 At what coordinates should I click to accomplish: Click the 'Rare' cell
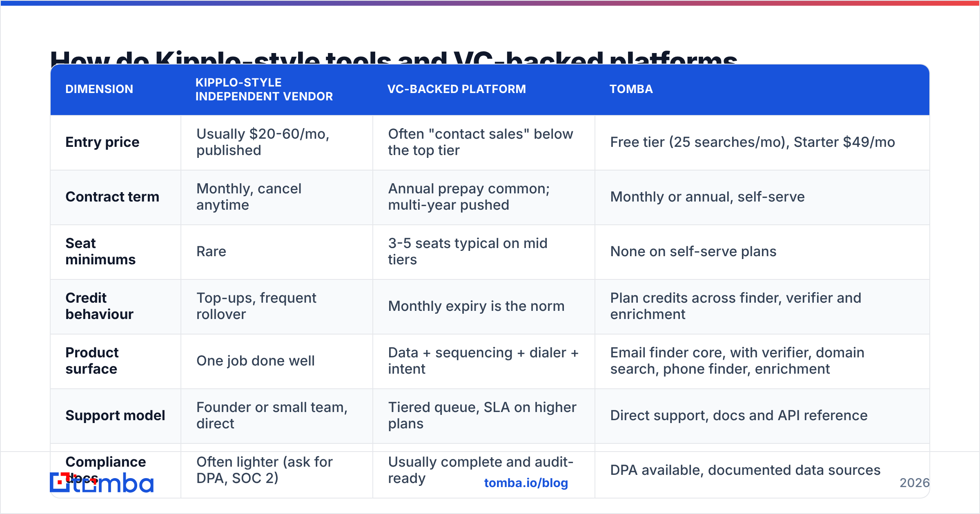[277, 252]
